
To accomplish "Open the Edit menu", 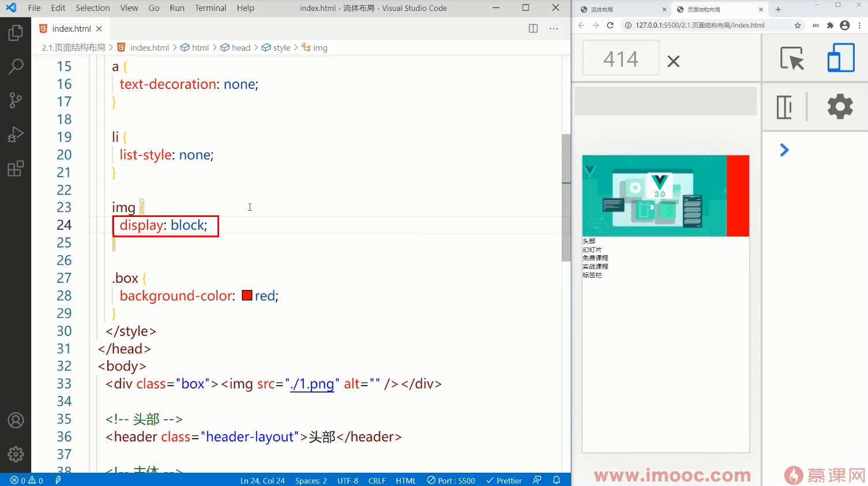I will (58, 8).
